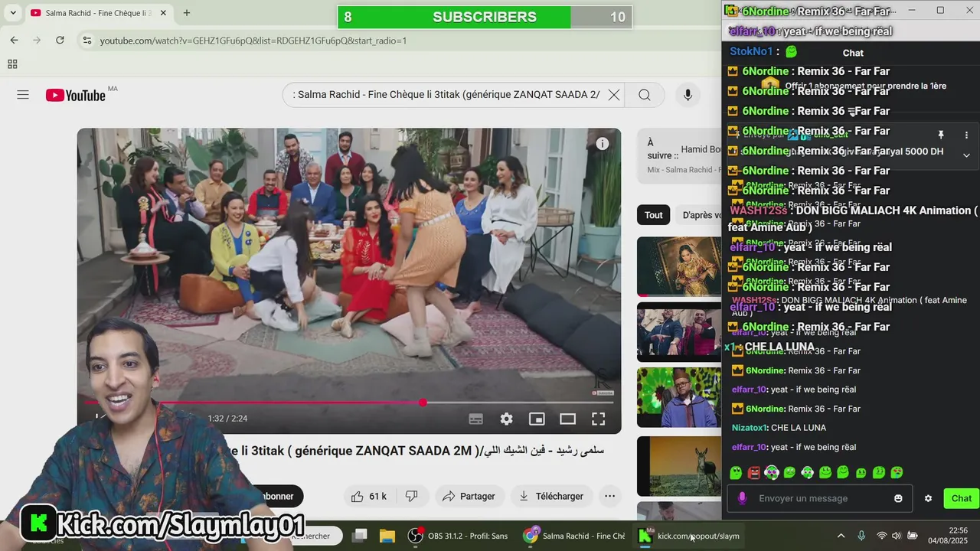Screen dimensions: 980x551
Task: Expand the pinned message chevron
Action: point(966,155)
